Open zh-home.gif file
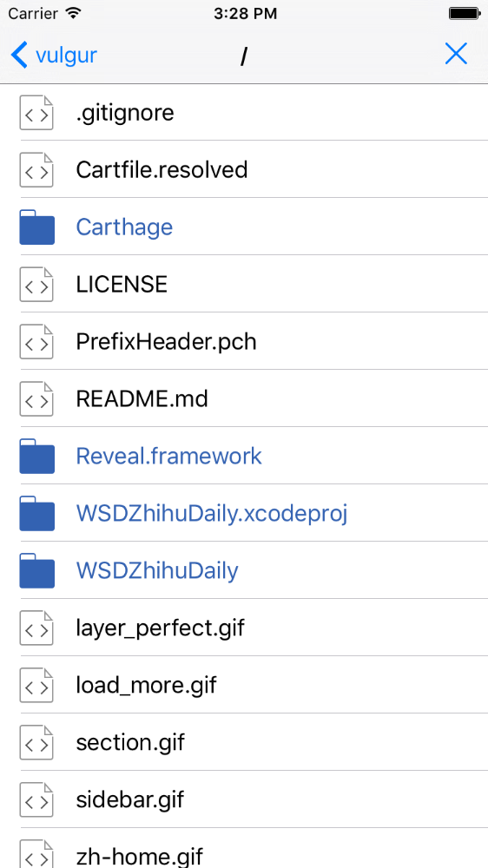 [x=140, y=857]
